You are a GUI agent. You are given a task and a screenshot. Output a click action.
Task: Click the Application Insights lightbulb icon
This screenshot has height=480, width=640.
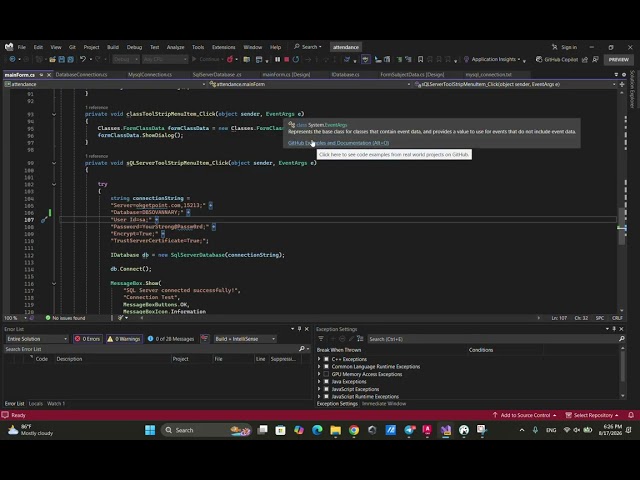point(466,60)
